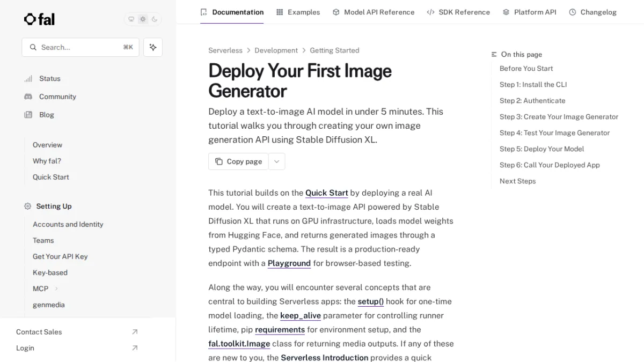The height and width of the screenshot is (362, 644).
Task: Click the Login link
Action: [x=25, y=348]
